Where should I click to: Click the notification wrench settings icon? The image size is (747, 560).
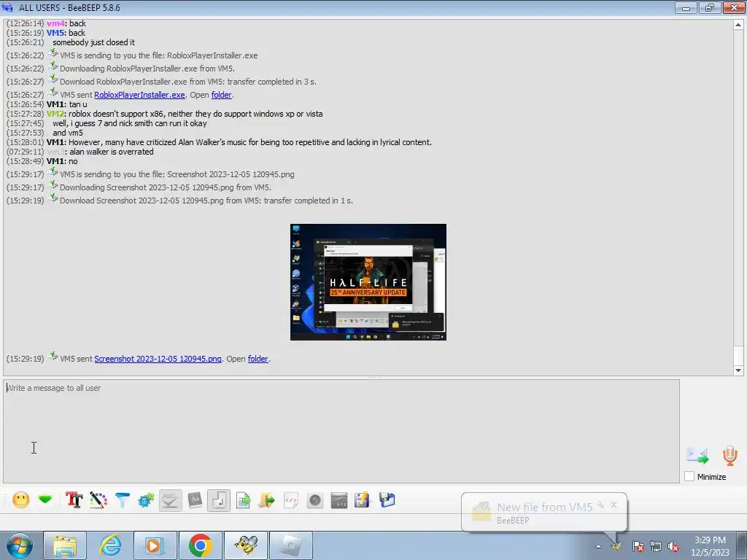(601, 505)
